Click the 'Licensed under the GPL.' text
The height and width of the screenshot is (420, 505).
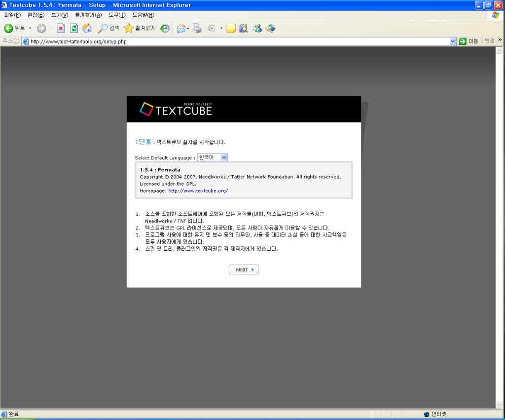pyautogui.click(x=168, y=184)
